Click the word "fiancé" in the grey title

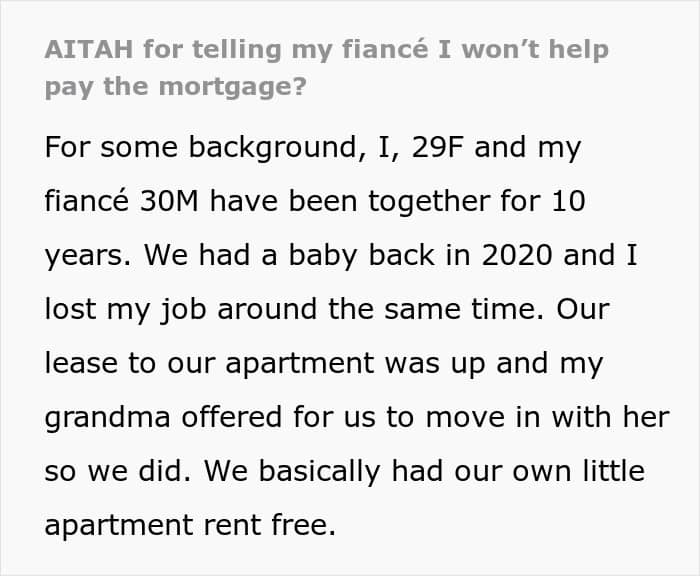point(386,49)
